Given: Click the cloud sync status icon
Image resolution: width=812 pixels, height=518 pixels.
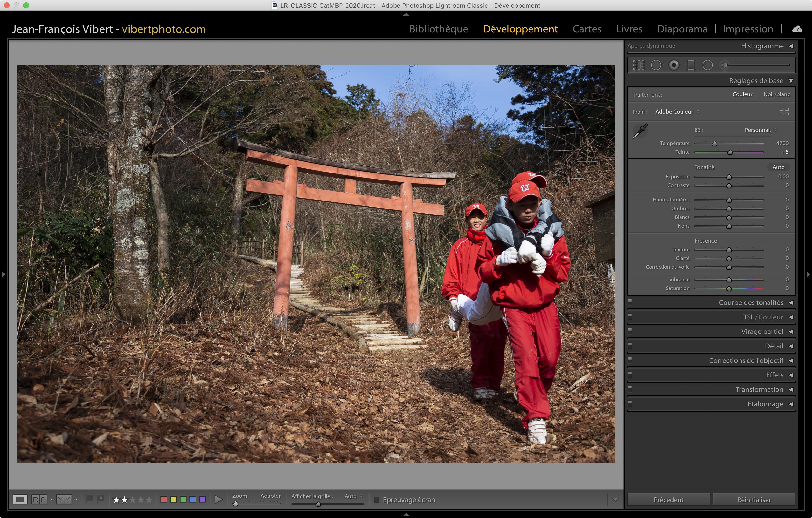Looking at the screenshot, I should point(797,29).
